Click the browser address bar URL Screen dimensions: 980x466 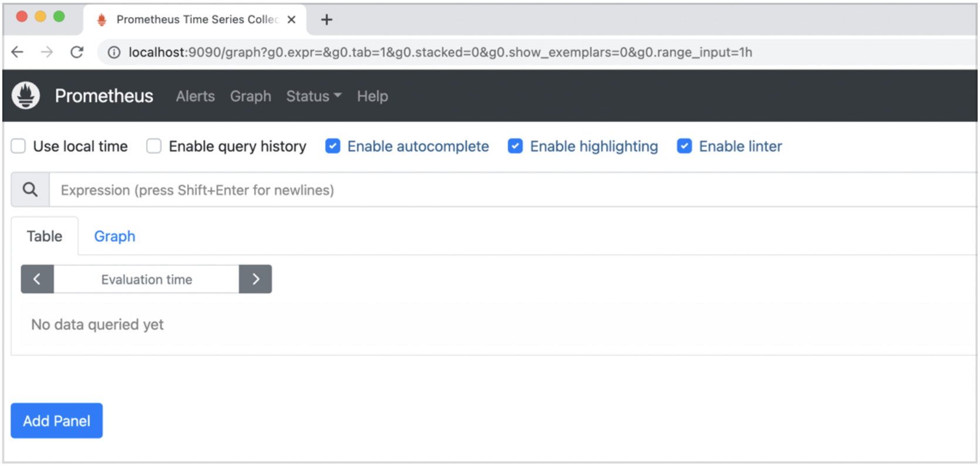(440, 52)
